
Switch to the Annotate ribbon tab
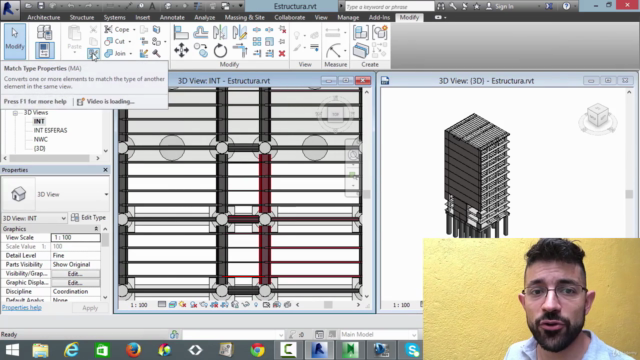[x=172, y=18]
